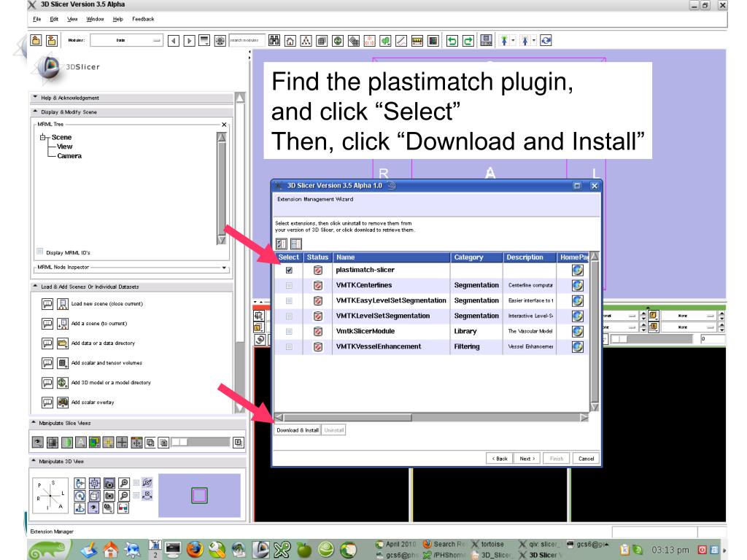Click the < Back wizard button

(x=499, y=459)
